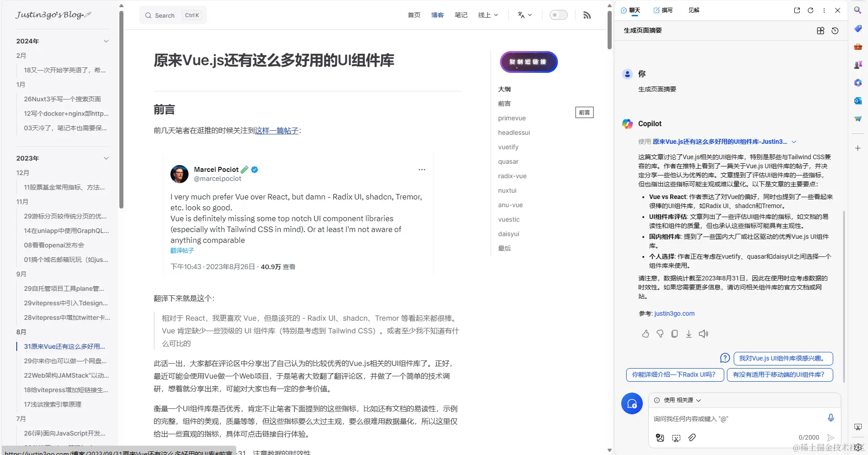Export the Copilot response with download icon

click(x=689, y=334)
